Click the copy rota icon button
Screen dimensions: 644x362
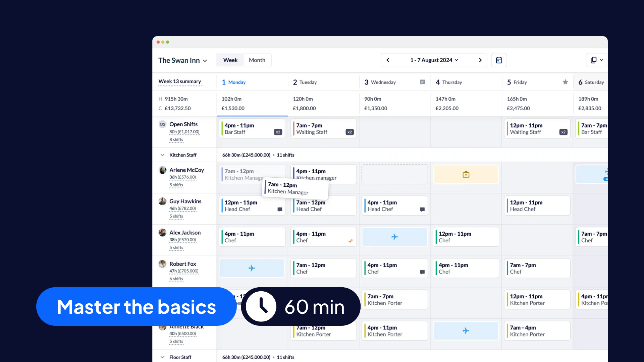(594, 60)
